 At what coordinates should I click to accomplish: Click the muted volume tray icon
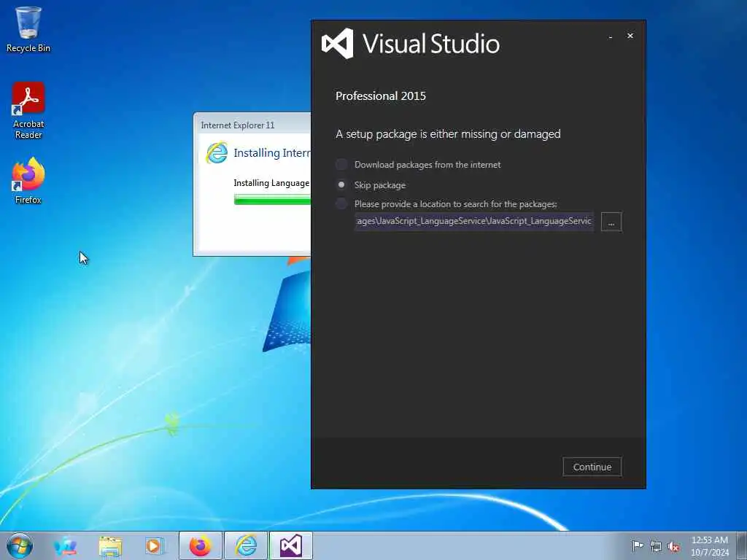pos(673,546)
